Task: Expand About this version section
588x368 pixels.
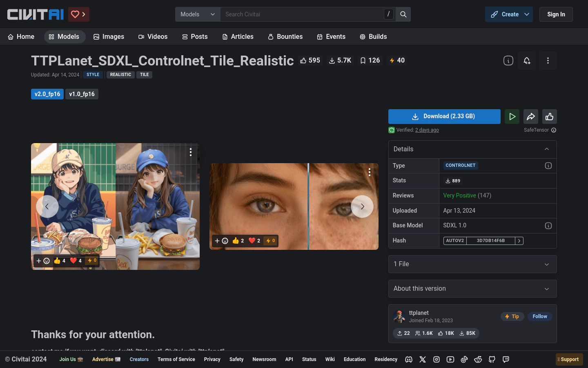Action: click(x=472, y=289)
